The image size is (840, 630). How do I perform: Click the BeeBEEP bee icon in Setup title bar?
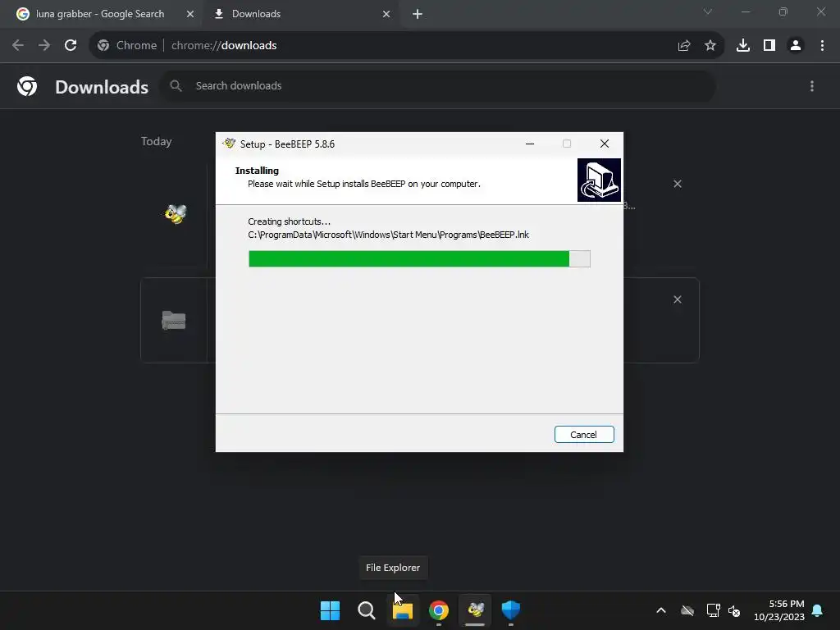230,144
